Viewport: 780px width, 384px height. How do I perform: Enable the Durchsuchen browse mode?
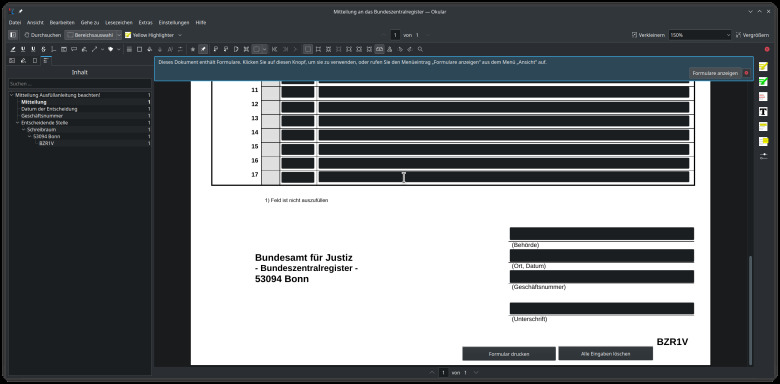(42, 35)
